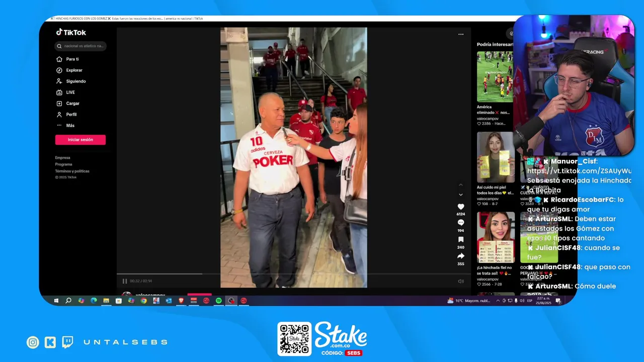Click the Stake QR code
Screen dimensions: 644x362
coord(295,339)
